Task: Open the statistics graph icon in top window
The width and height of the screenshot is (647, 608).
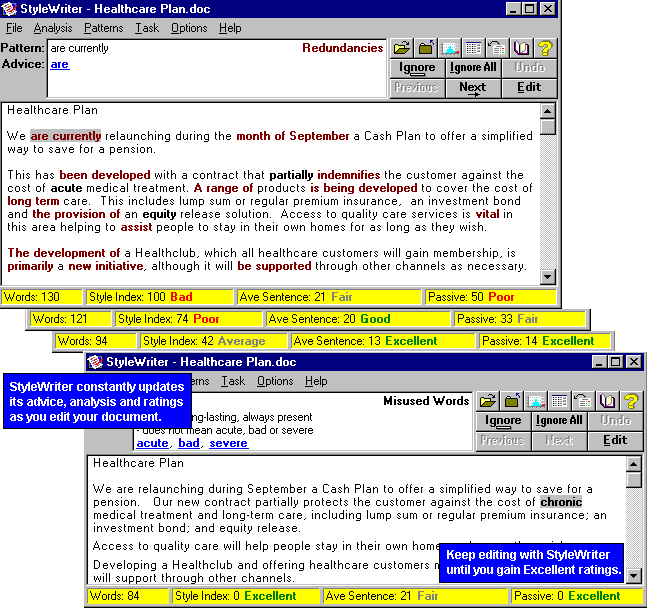Action: tap(449, 48)
